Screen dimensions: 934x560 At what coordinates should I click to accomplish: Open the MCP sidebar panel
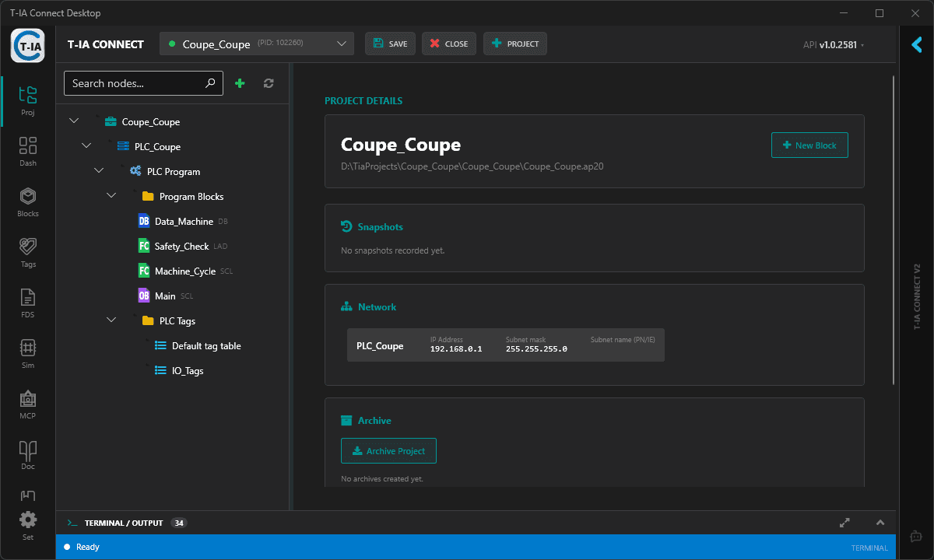(x=28, y=404)
